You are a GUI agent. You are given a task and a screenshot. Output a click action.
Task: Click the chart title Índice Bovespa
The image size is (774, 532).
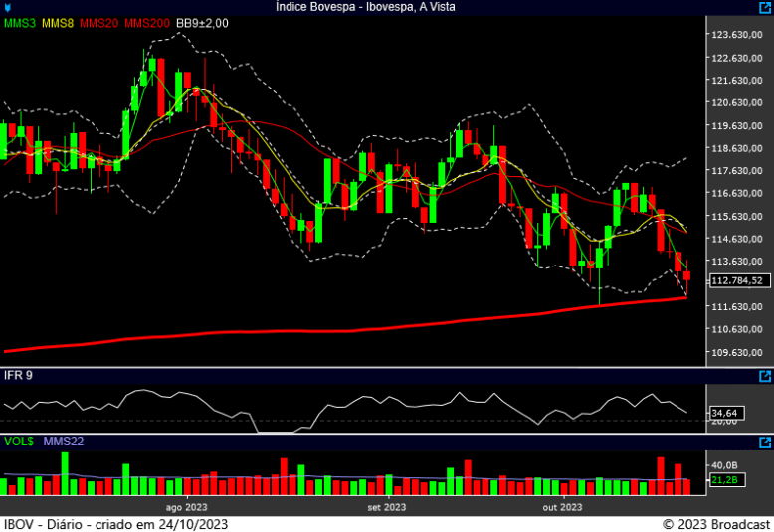coord(386,7)
